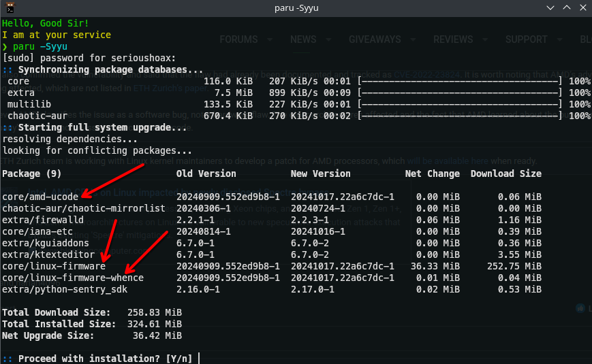Click the extra progress bar at 100%

point(460,93)
